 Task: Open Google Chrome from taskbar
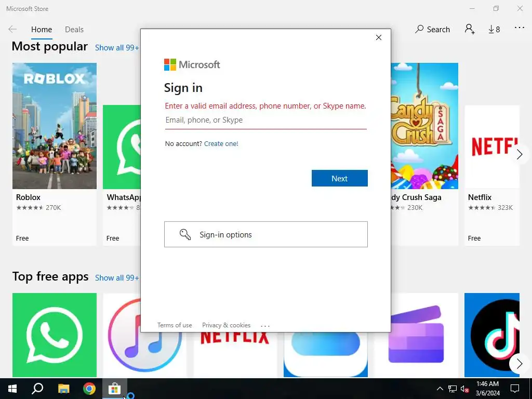89,389
